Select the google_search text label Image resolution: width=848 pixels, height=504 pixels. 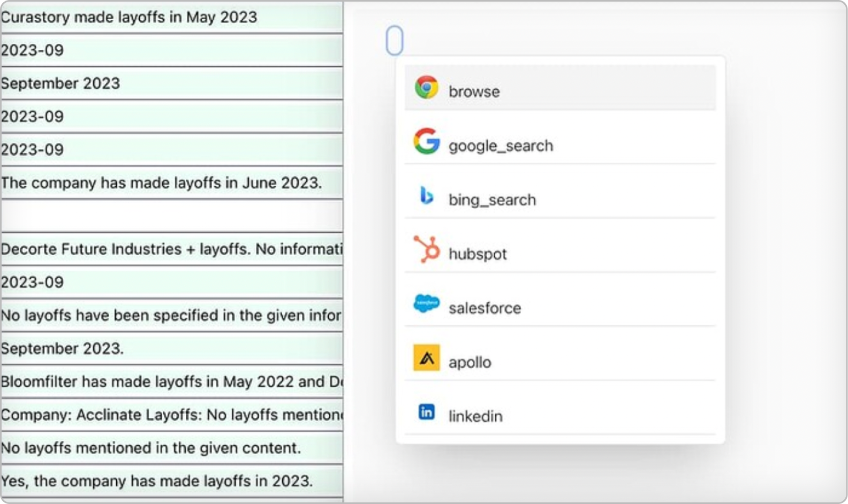point(501,146)
